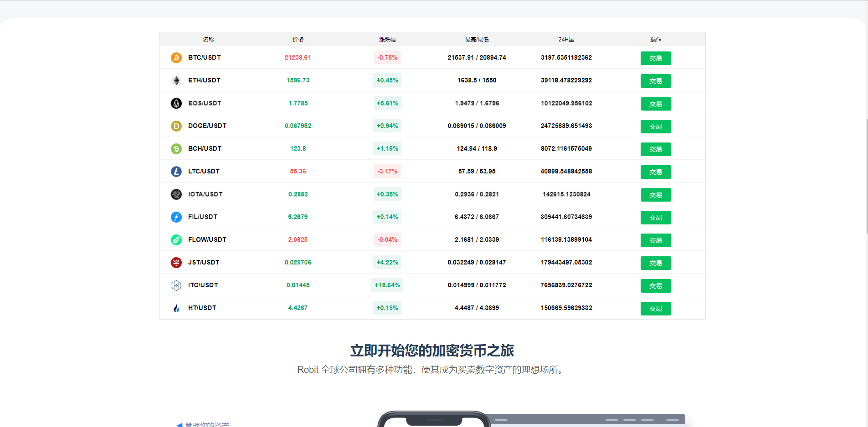Image resolution: width=868 pixels, height=427 pixels.
Task: Click the Filecoin icon
Action: 176,217
